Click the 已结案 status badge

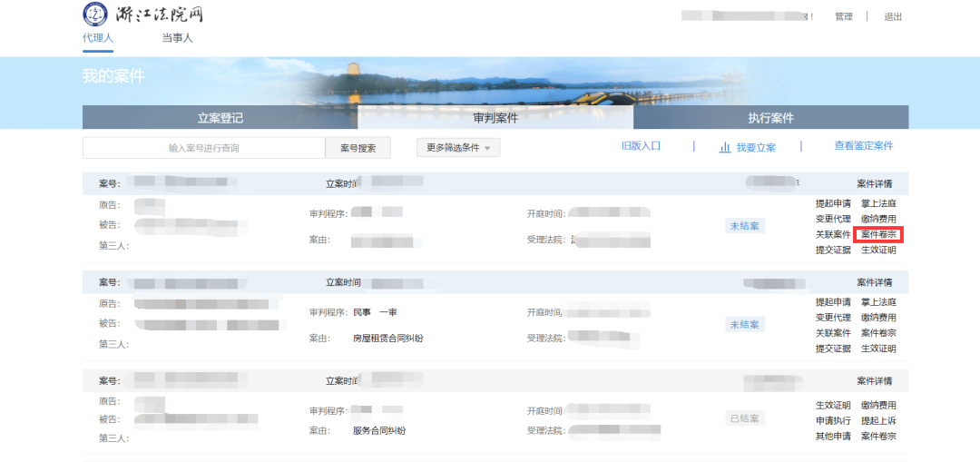(x=745, y=418)
